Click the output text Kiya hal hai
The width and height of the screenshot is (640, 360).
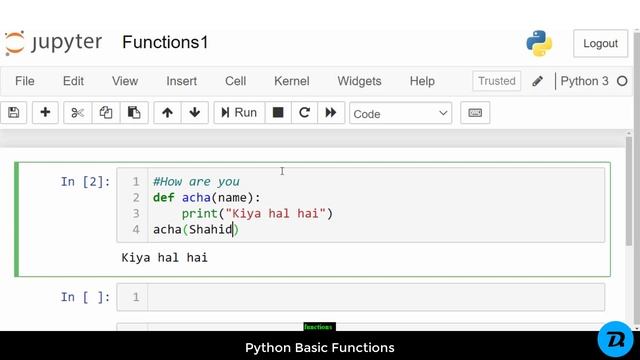164,258
